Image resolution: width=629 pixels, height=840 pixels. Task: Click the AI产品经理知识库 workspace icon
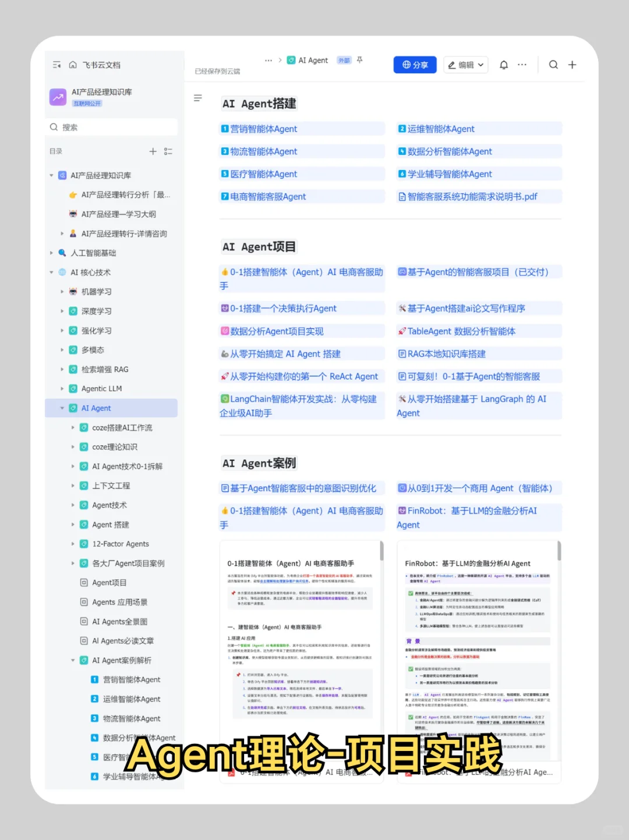pos(58,97)
